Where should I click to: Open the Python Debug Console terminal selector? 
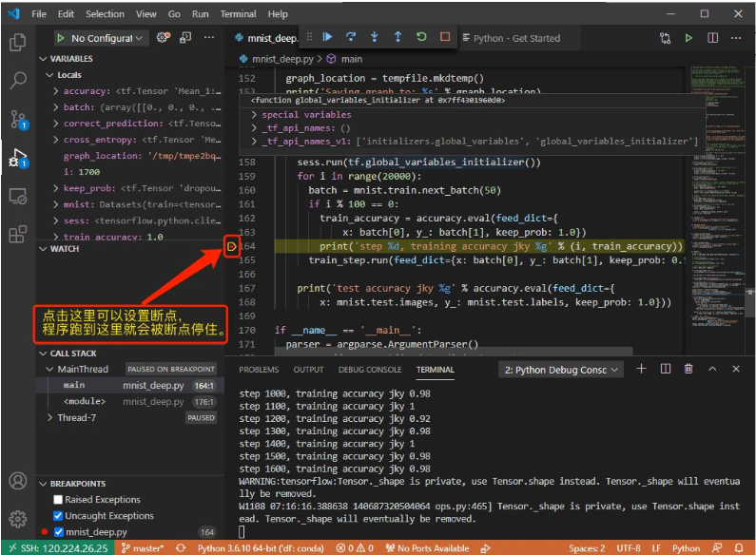561,370
